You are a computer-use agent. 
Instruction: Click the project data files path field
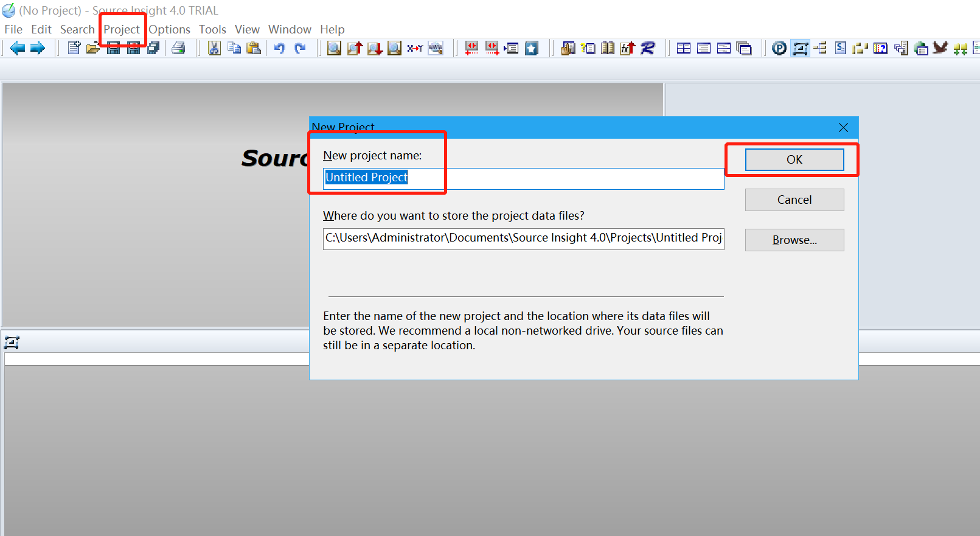click(x=523, y=238)
